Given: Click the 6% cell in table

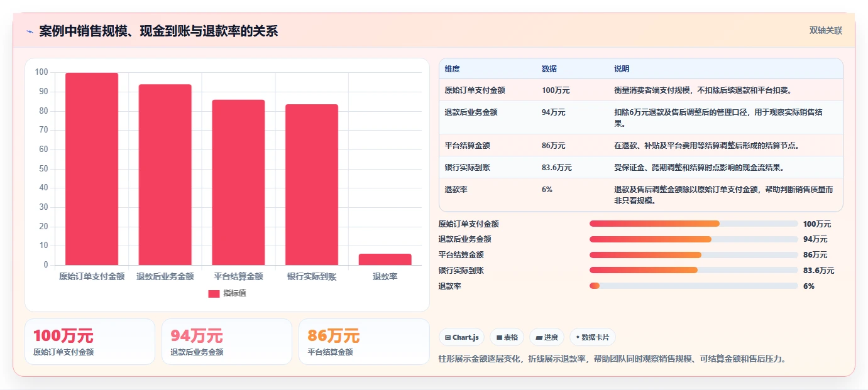Looking at the screenshot, I should 547,189.
